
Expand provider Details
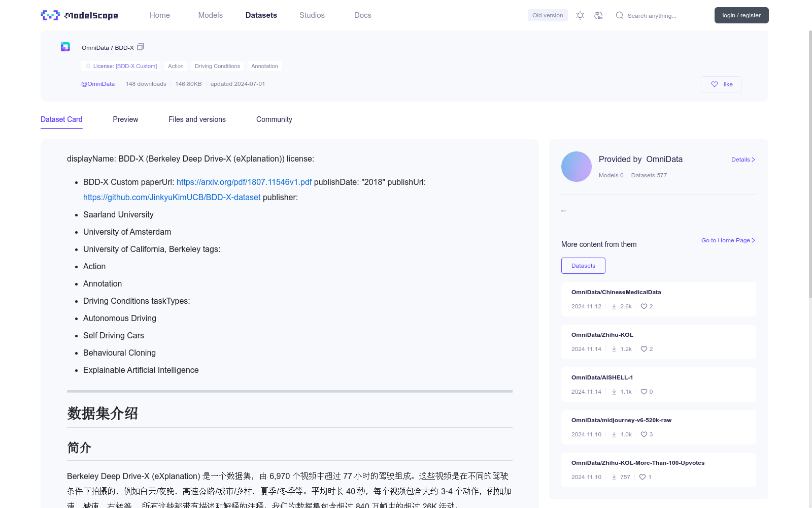tap(742, 159)
